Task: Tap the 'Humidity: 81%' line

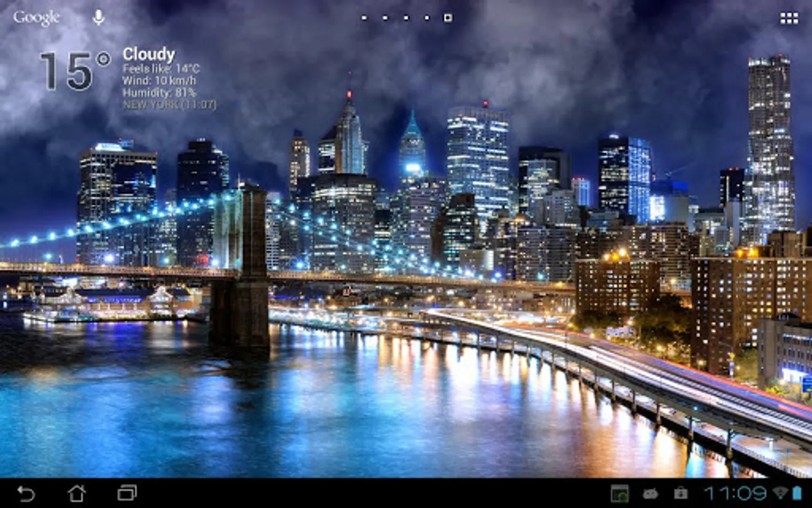Action: [159, 93]
